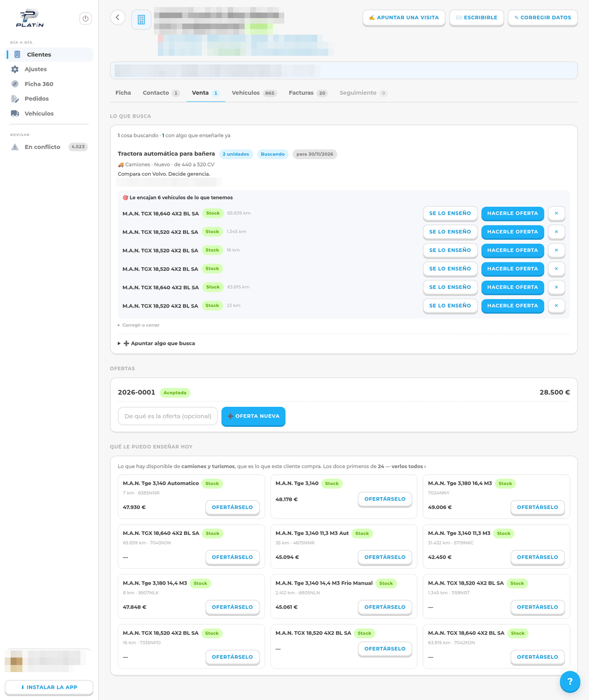Image resolution: width=589 pixels, height=700 pixels.
Task: Offer the Tge 3,180 16,4 M3 card
Action: 537,507
